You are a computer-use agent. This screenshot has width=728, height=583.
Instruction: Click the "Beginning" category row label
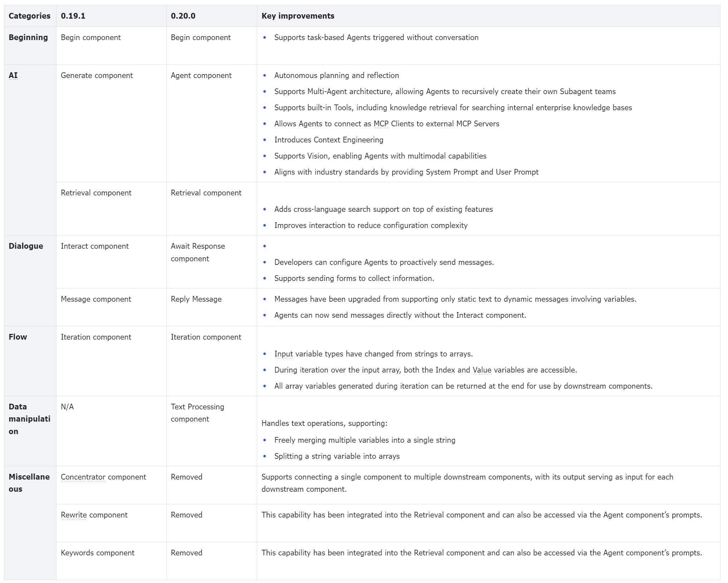tap(28, 38)
